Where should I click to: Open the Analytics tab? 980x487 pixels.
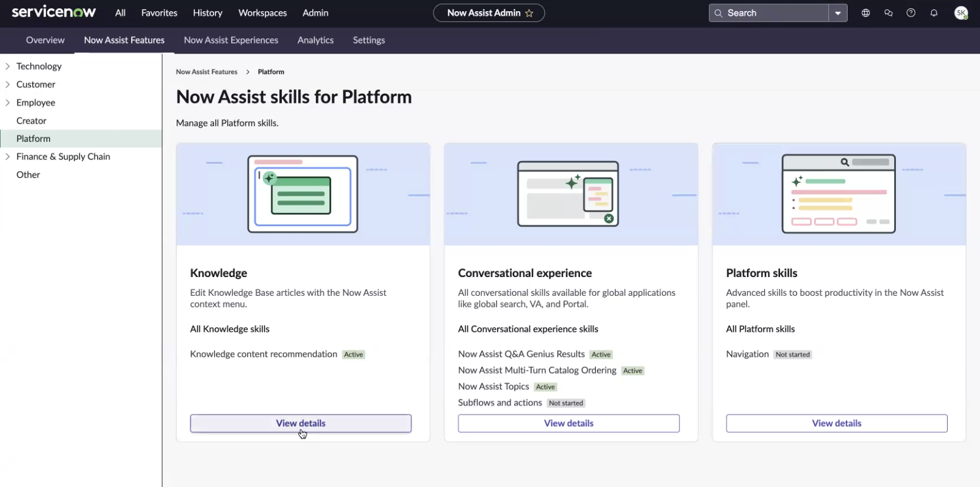pos(315,40)
